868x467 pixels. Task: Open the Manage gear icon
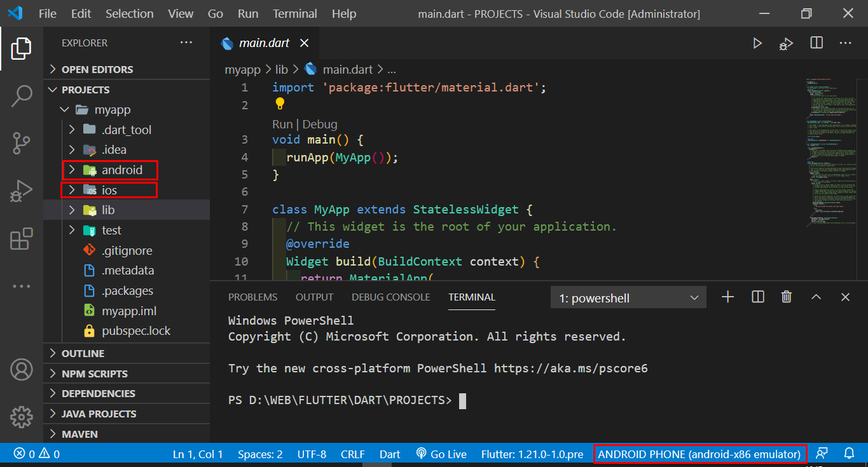[22, 417]
